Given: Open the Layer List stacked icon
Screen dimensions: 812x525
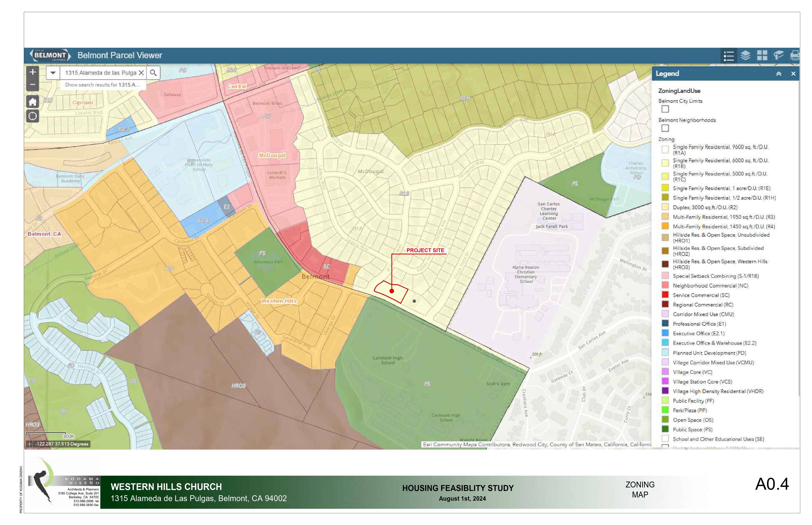Looking at the screenshot, I should coord(745,55).
